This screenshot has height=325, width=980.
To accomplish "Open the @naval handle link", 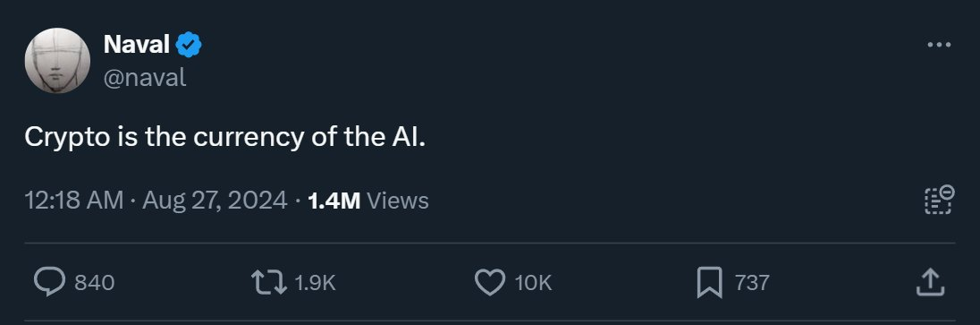I will 144,78.
